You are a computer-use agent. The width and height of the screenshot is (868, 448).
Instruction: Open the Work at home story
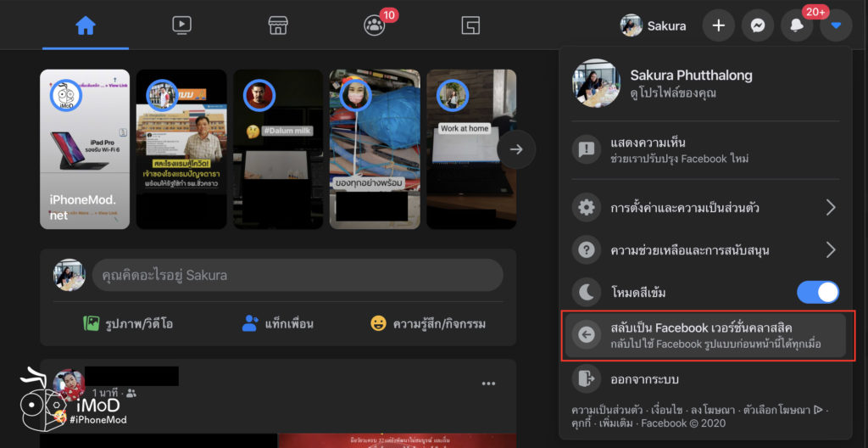coord(471,149)
